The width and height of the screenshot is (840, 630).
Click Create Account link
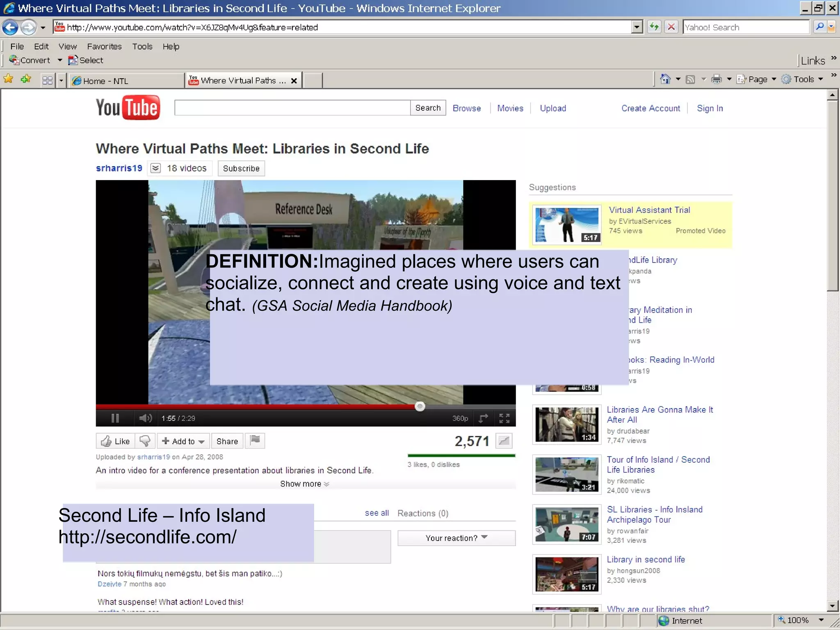point(651,108)
